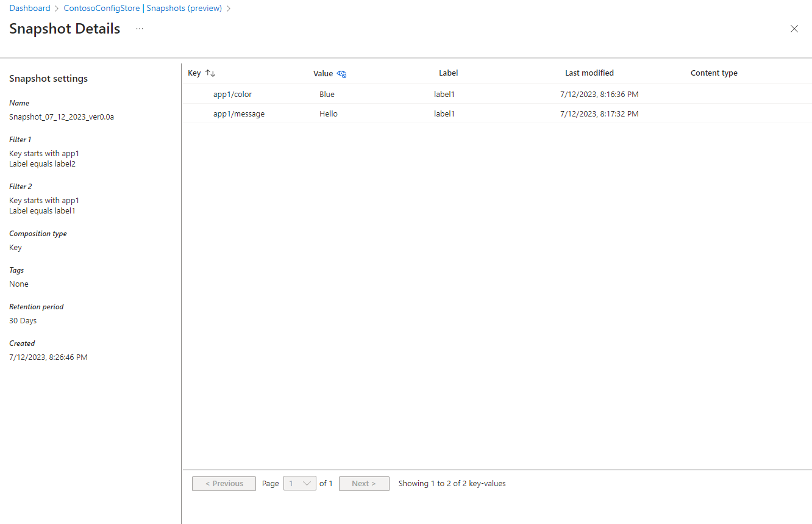Click label1 in the app1/color row
This screenshot has height=524, width=812.
point(444,95)
